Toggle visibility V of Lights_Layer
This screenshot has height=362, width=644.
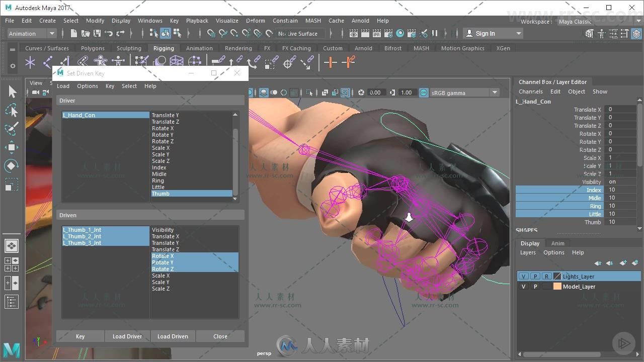524,276
